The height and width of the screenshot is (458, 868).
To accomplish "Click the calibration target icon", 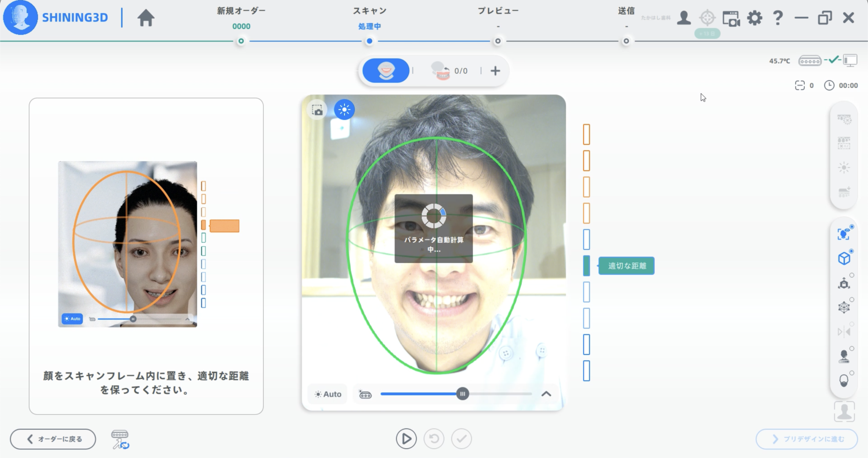I will [x=707, y=18].
